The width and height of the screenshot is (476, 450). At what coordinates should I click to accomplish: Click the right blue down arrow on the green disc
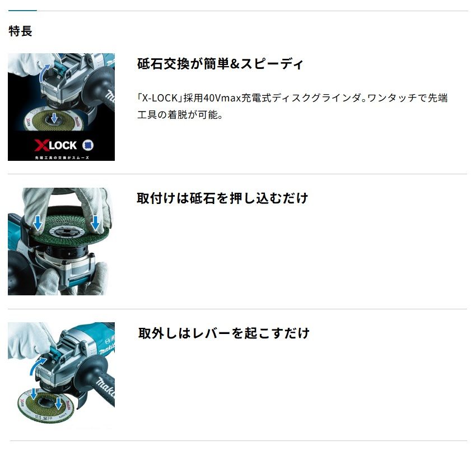95,223
